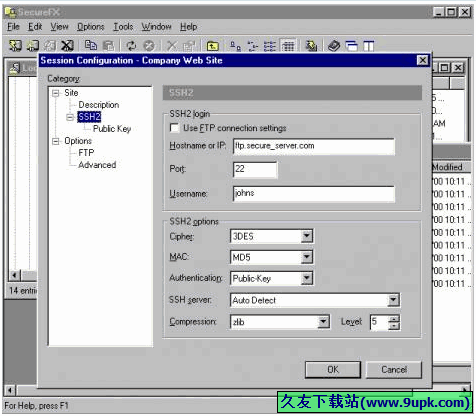The image size is (476, 416).
Task: Open the Compression dropdown
Action: [323, 322]
